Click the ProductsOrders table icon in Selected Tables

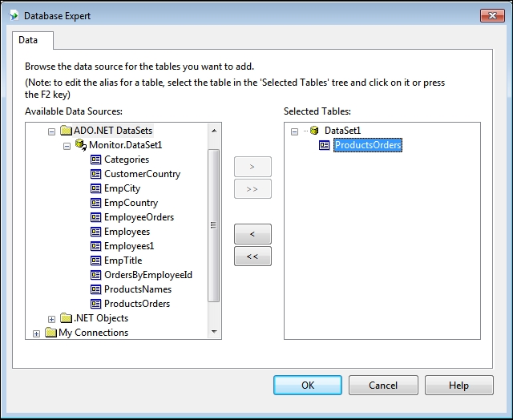[325, 145]
